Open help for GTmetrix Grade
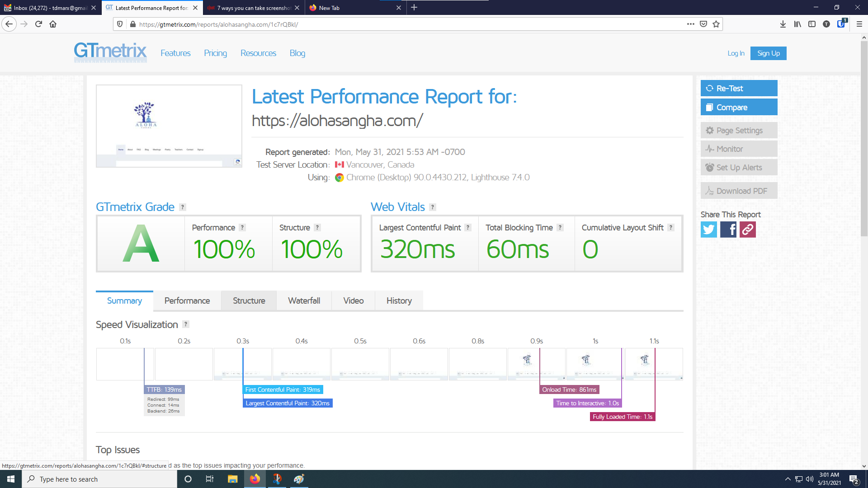 click(183, 207)
